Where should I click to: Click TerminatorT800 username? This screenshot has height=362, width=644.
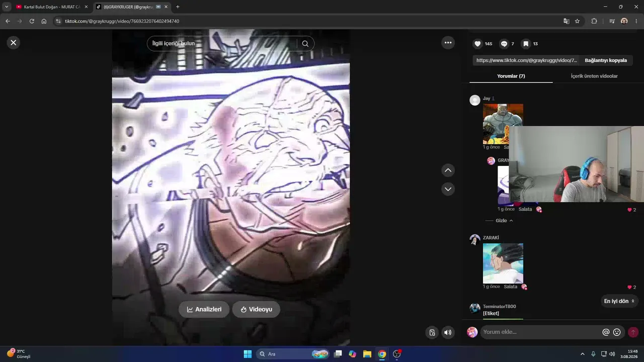click(x=499, y=307)
